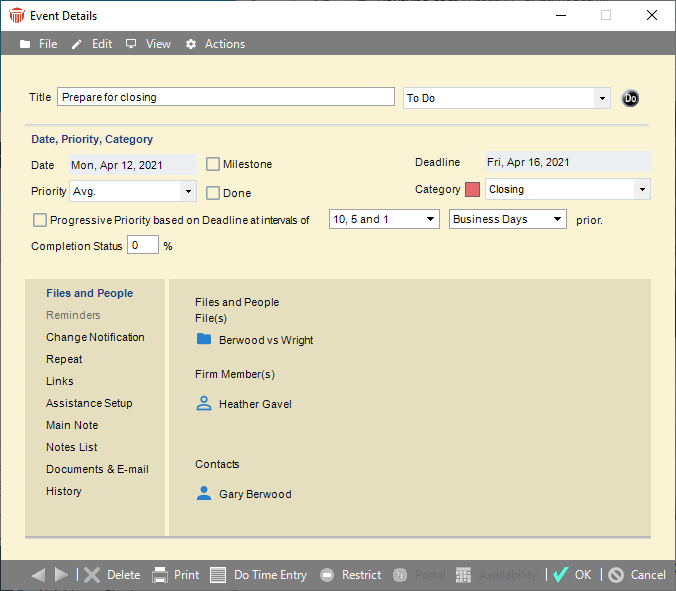This screenshot has height=591, width=676.
Task: Click the Restrict icon
Action: 327,575
